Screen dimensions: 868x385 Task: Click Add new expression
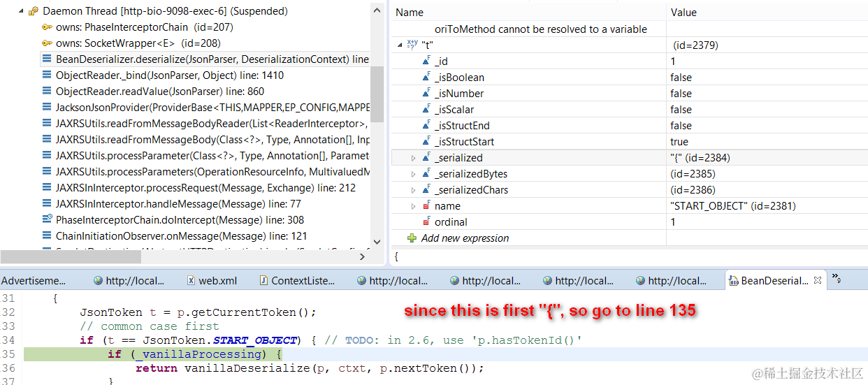click(465, 238)
